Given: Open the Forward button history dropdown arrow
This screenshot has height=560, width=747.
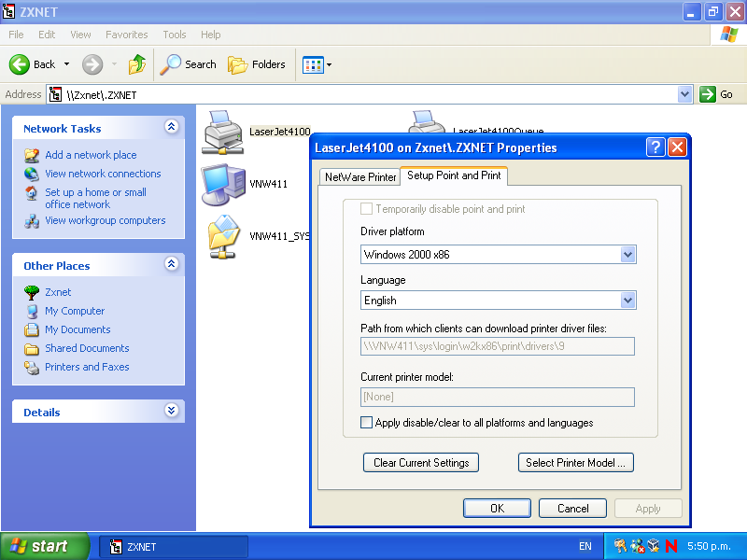Looking at the screenshot, I should tap(114, 64).
